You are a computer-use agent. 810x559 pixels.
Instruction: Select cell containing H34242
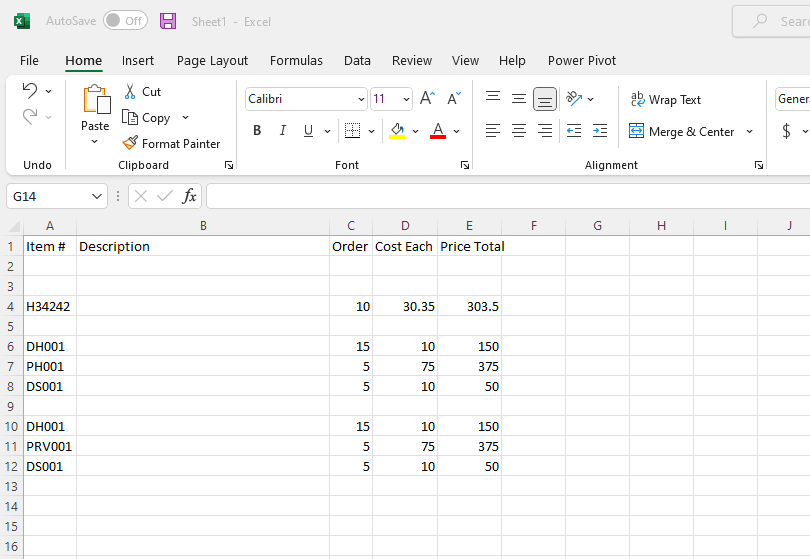click(x=50, y=306)
